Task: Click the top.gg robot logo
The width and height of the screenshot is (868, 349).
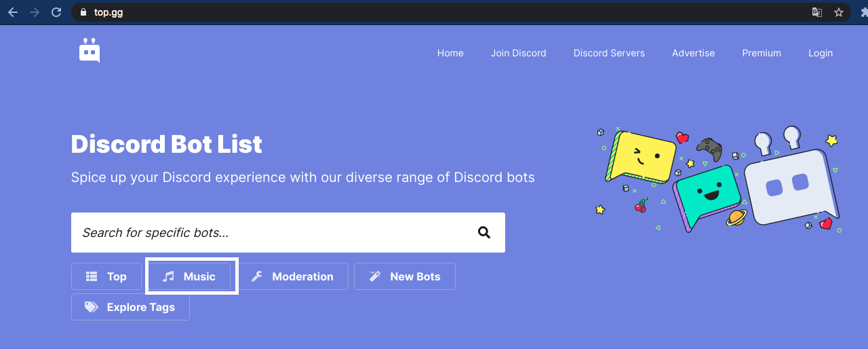Action: tap(90, 51)
